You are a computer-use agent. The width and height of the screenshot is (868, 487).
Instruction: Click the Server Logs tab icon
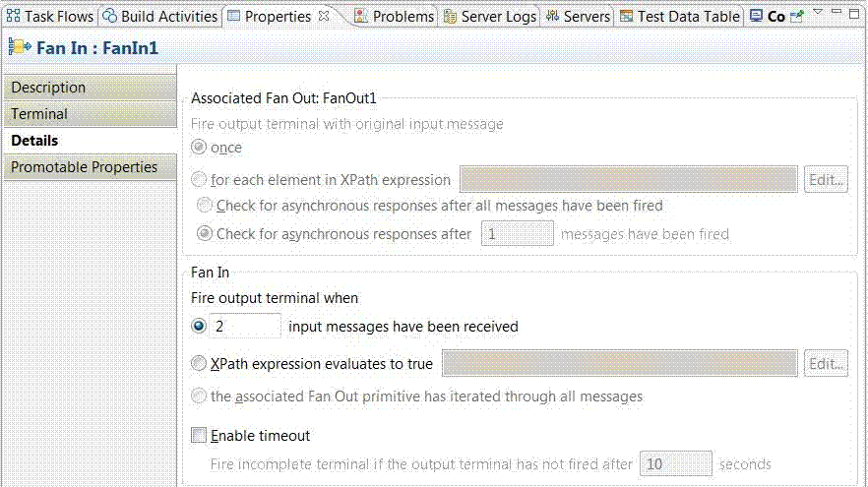pyautogui.click(x=451, y=16)
